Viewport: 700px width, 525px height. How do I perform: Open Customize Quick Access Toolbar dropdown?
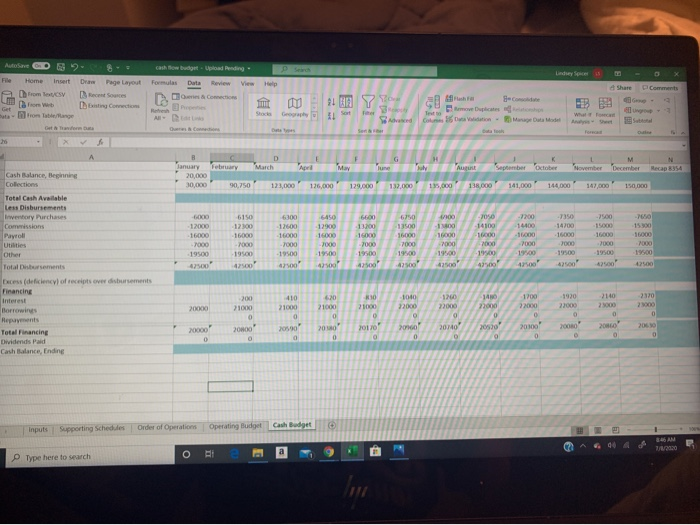[x=128, y=68]
